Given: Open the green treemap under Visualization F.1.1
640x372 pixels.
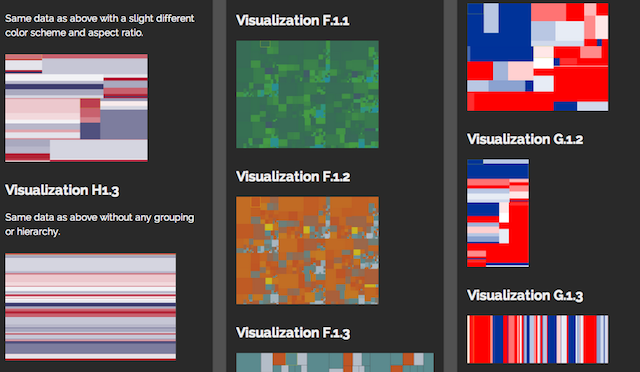Looking at the screenshot, I should coord(307,94).
